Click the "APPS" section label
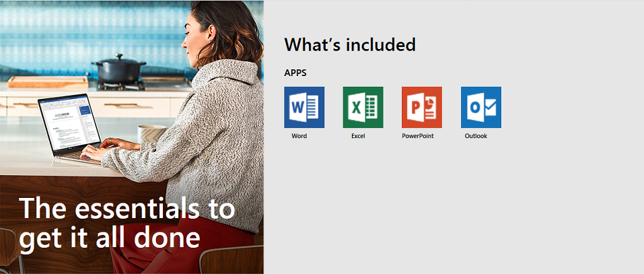This screenshot has height=274, width=644. point(295,73)
